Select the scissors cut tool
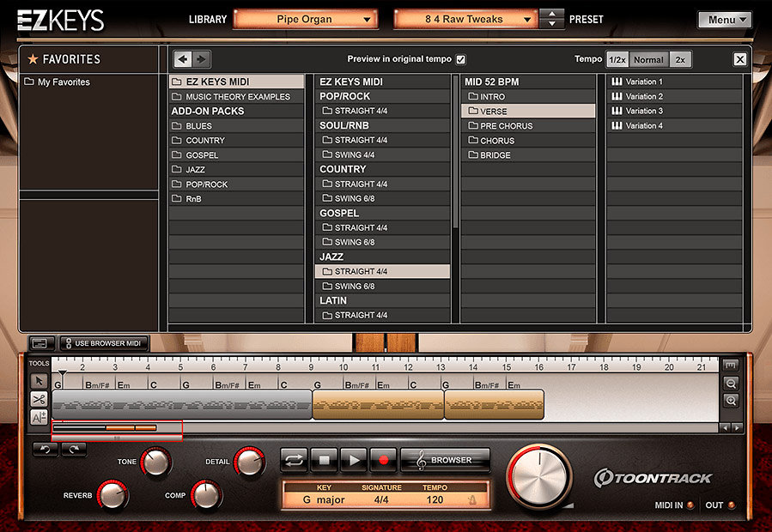 click(39, 399)
